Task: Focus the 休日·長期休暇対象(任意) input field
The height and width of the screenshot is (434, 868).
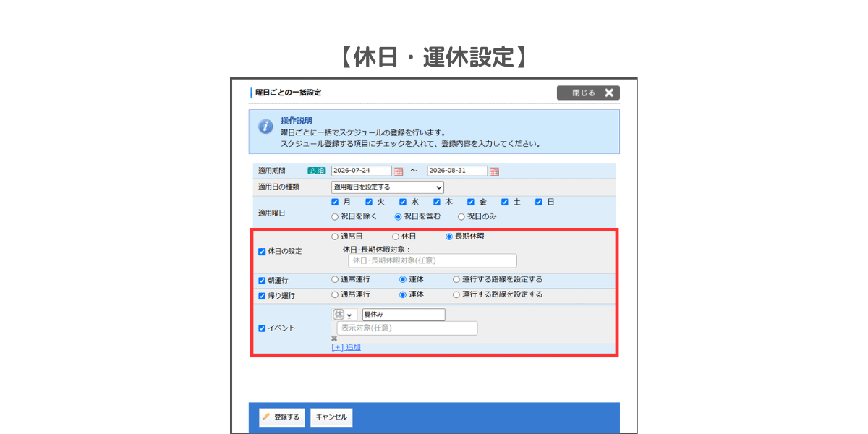Action: tap(433, 260)
